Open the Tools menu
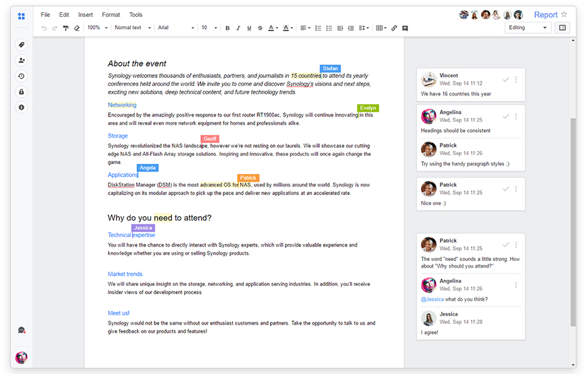The width and height of the screenshot is (588, 374). click(x=136, y=15)
